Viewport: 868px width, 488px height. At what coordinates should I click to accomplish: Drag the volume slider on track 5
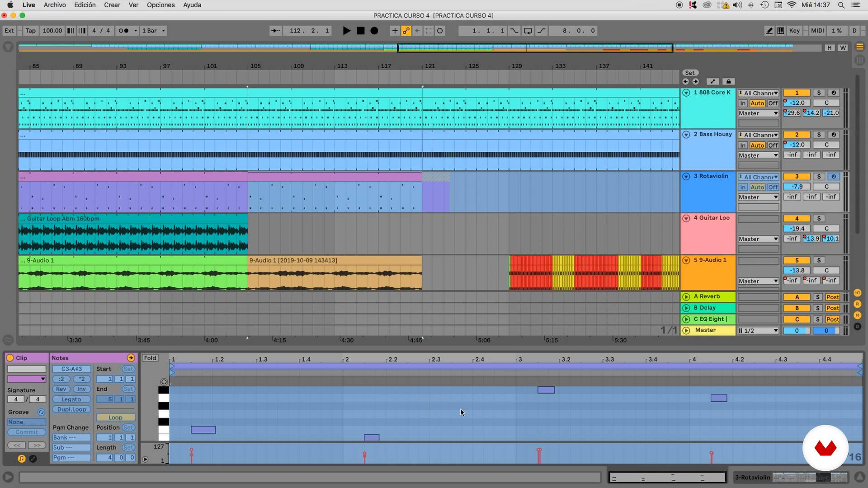tap(797, 270)
